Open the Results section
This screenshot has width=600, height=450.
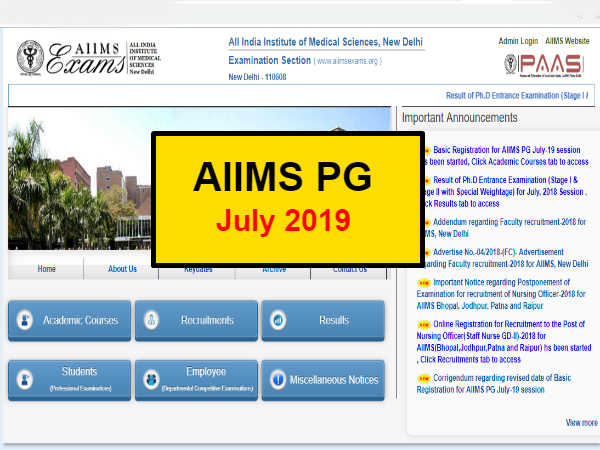point(323,320)
